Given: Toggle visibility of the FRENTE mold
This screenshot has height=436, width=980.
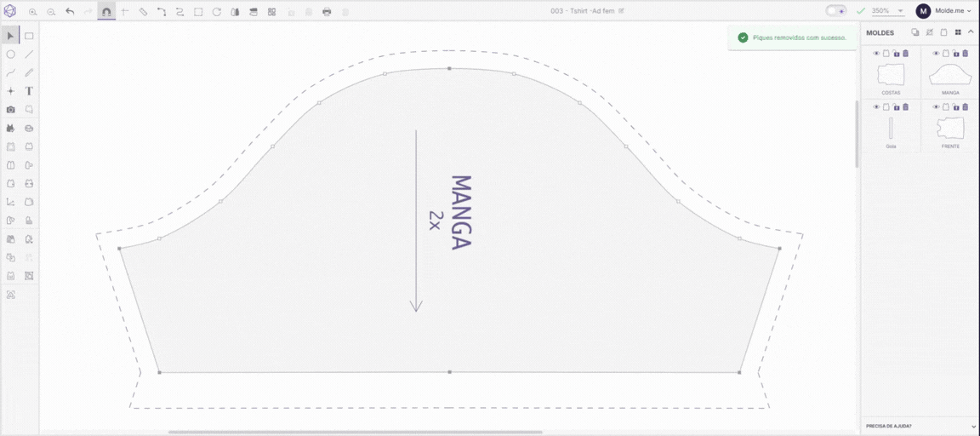Looking at the screenshot, I should click(936, 107).
